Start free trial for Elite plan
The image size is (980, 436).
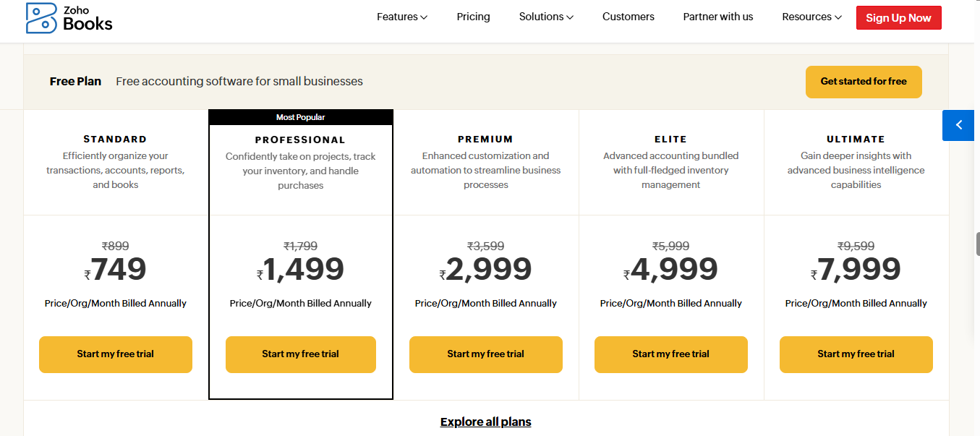670,354
